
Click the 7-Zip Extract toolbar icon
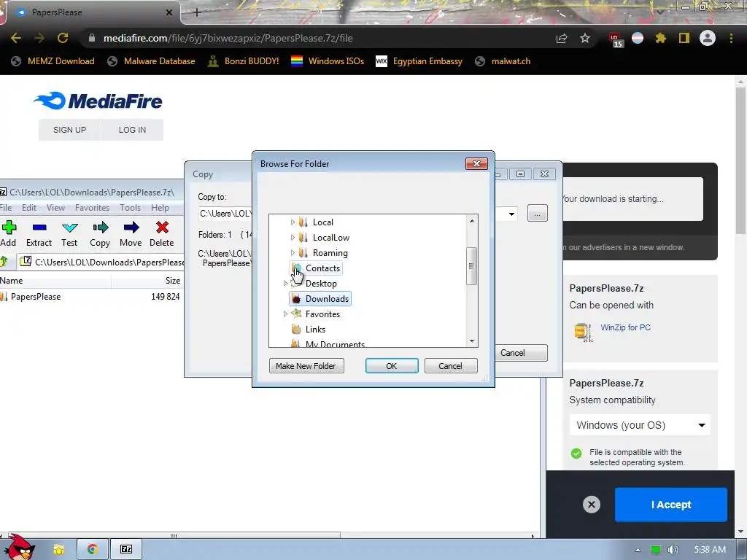(x=39, y=227)
